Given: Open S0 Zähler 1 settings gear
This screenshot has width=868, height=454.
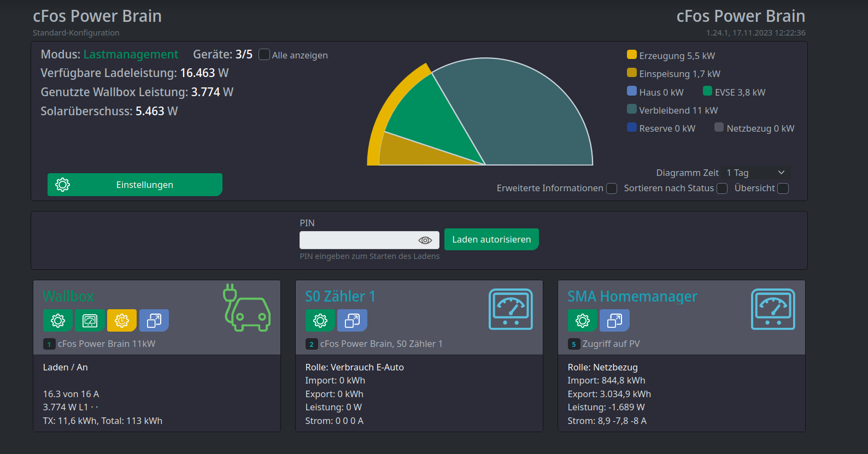Looking at the screenshot, I should pos(320,320).
